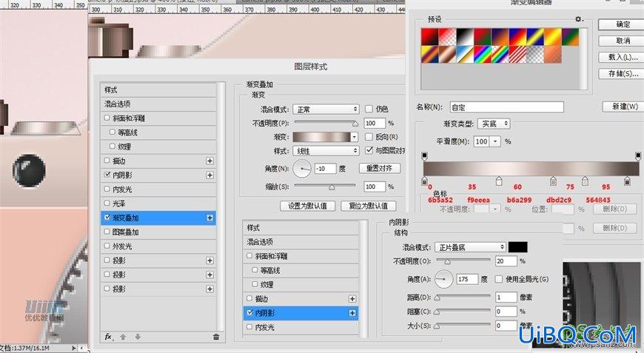The image size is (644, 353).
Task: Click the 新建(W) button
Action: tap(623, 107)
